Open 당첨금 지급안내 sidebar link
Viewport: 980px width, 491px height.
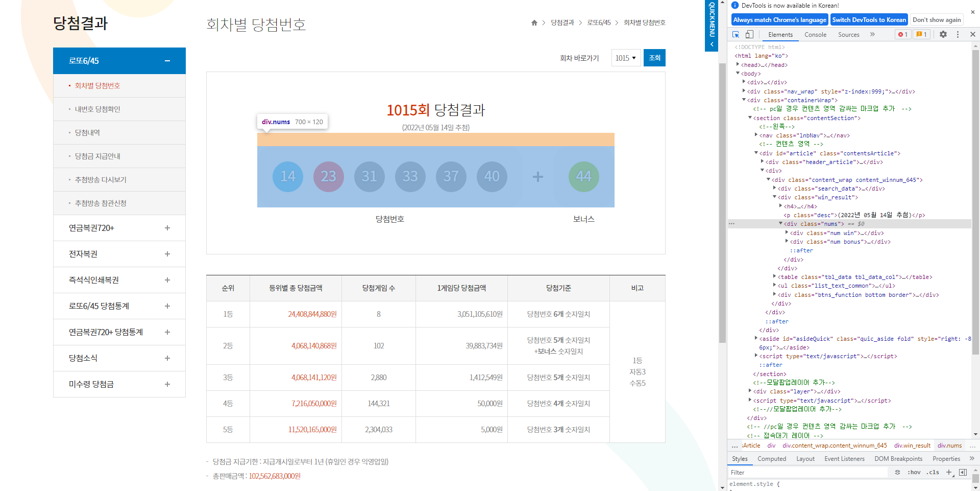pyautogui.click(x=97, y=156)
